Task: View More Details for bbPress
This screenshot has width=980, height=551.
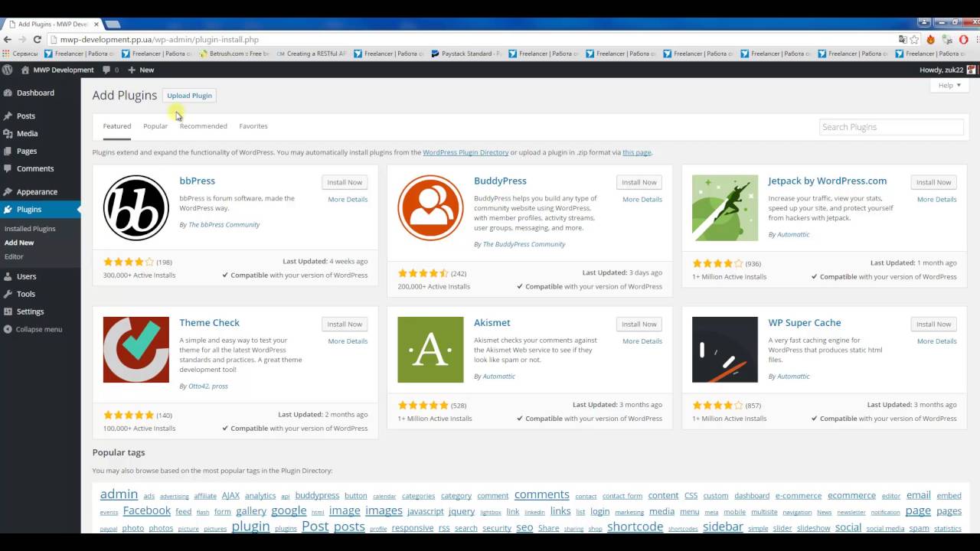Action: tap(348, 200)
